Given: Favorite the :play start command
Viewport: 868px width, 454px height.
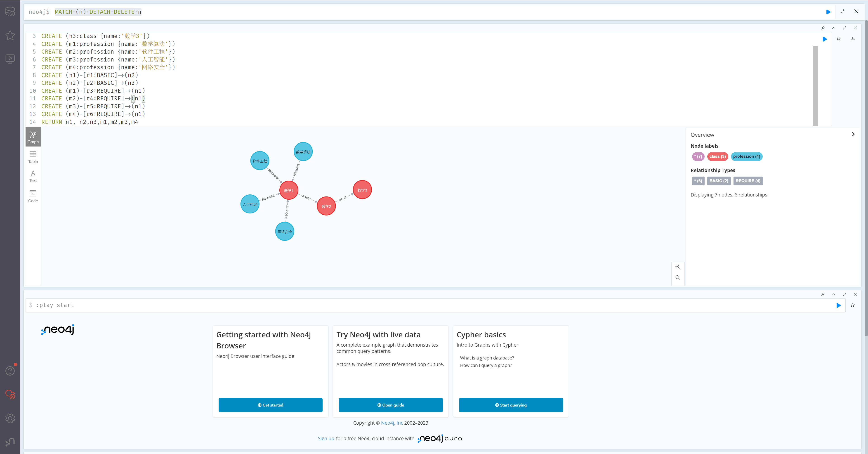Looking at the screenshot, I should (x=852, y=305).
